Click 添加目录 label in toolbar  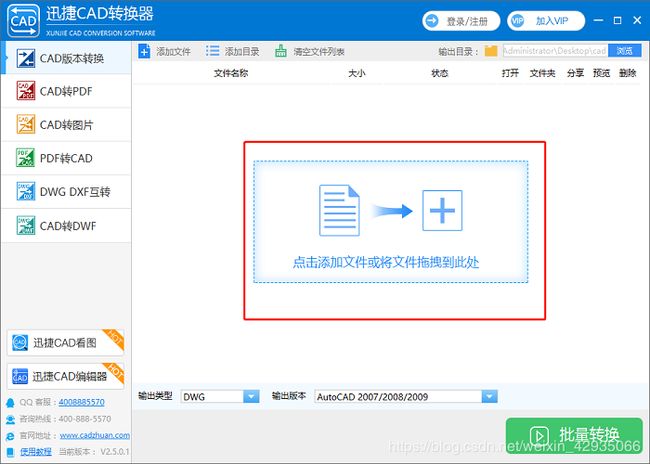(x=242, y=52)
